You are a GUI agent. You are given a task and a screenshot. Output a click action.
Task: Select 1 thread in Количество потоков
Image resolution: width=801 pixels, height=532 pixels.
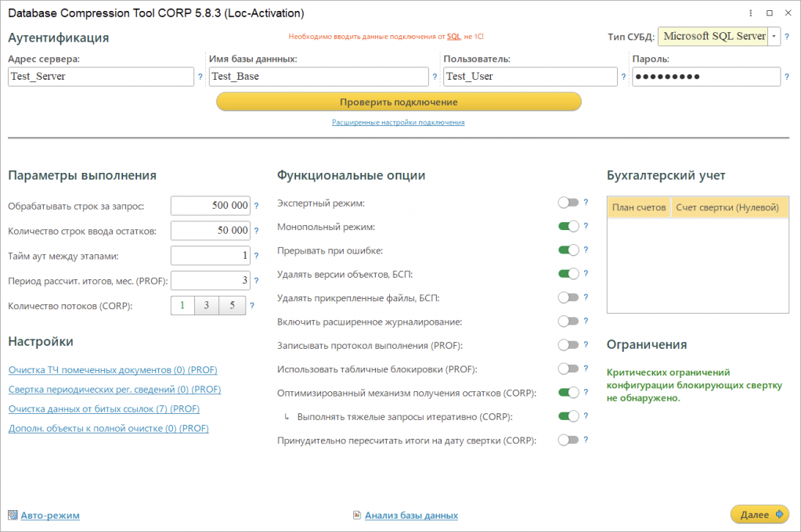(x=182, y=305)
